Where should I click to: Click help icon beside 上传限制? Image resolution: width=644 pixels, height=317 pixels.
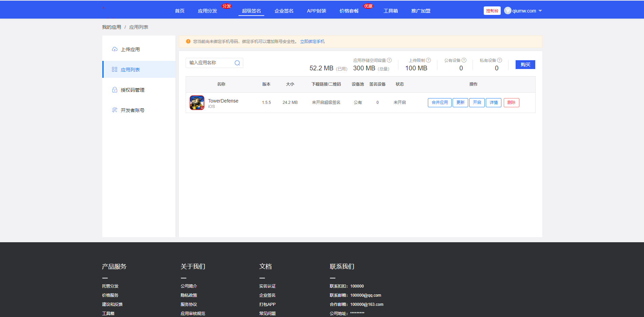point(429,60)
